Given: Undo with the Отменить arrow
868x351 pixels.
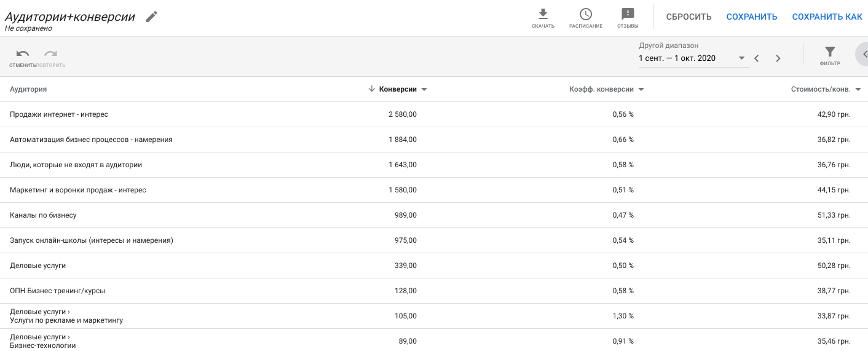Looking at the screenshot, I should (23, 54).
